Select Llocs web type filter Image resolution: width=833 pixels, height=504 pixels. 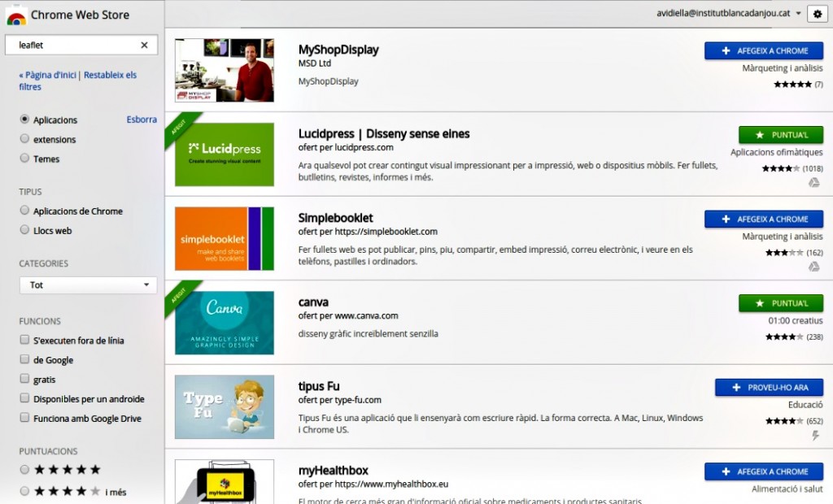pos(24,229)
